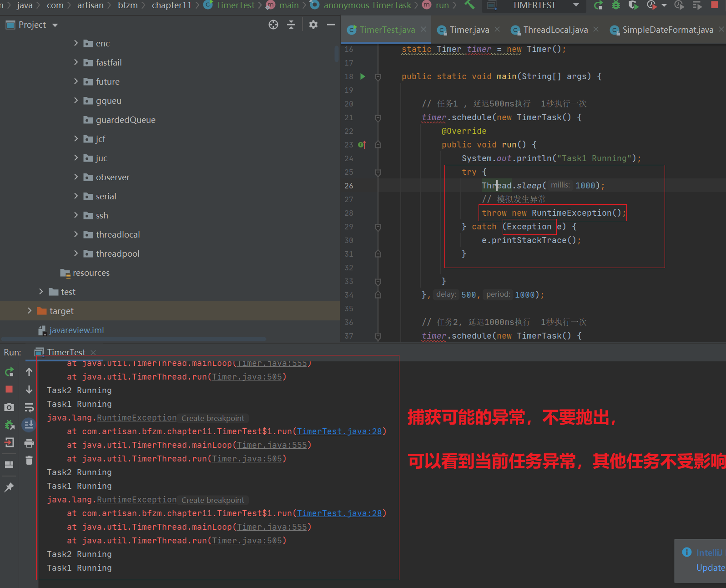Open the TIMERTEST run configuration dropdown

tap(576, 5)
